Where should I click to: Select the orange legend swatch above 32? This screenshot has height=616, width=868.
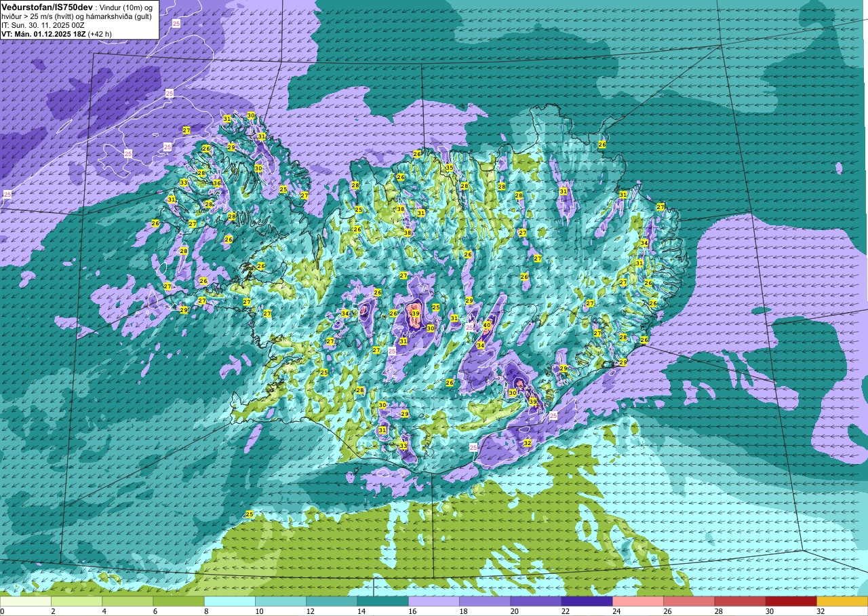pos(842,601)
